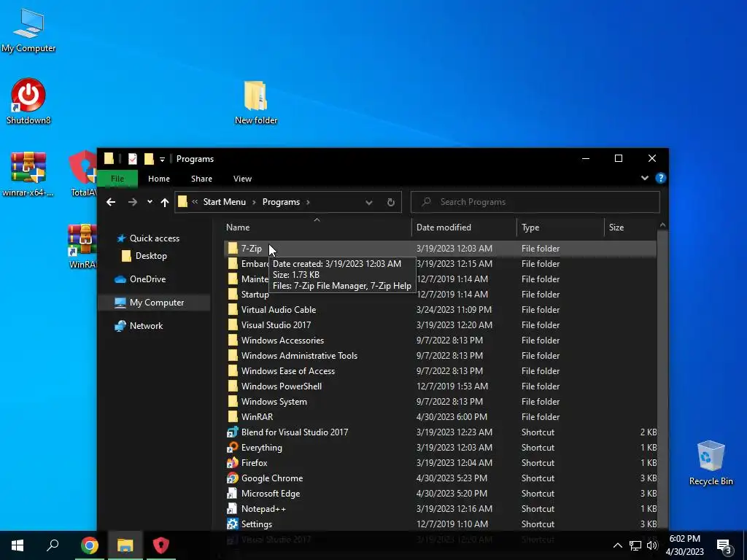Open taskbar search magnifier
The width and height of the screenshot is (747, 560).
click(x=53, y=545)
